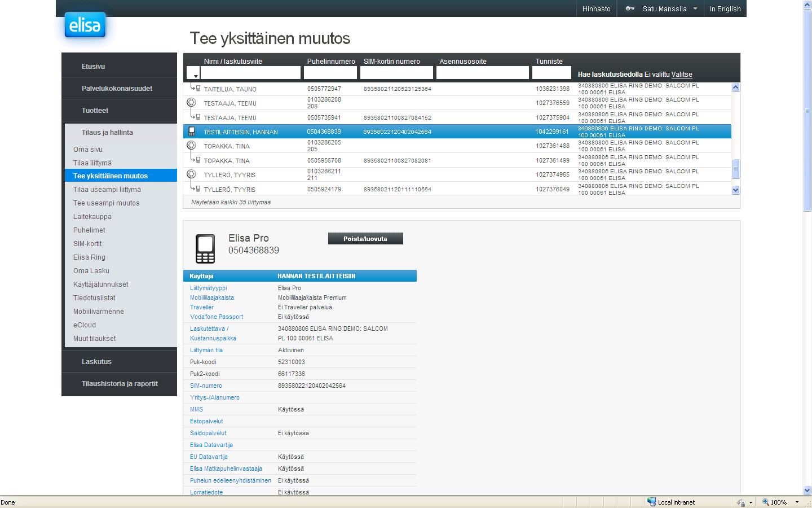The height and width of the screenshot is (508, 812).
Task: Open the Tilaa liittymä page
Action: point(92,163)
